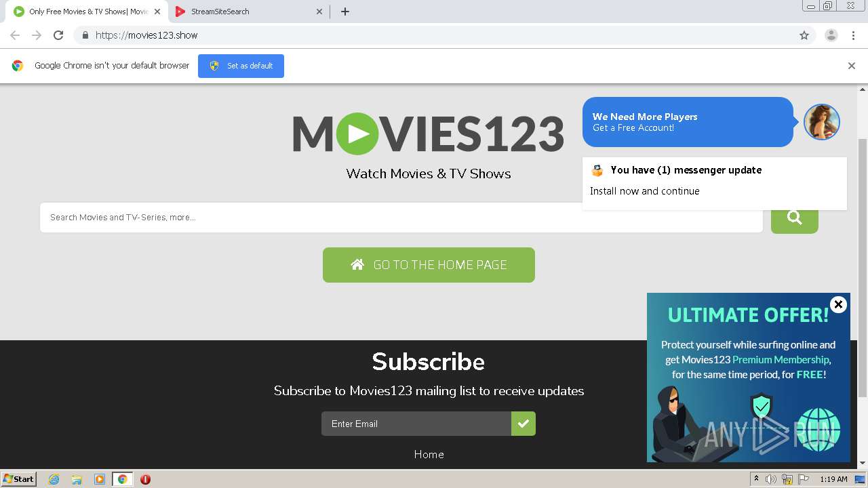The width and height of the screenshot is (868, 488).
Task: Click the Premium Membership ad link
Action: click(781, 360)
